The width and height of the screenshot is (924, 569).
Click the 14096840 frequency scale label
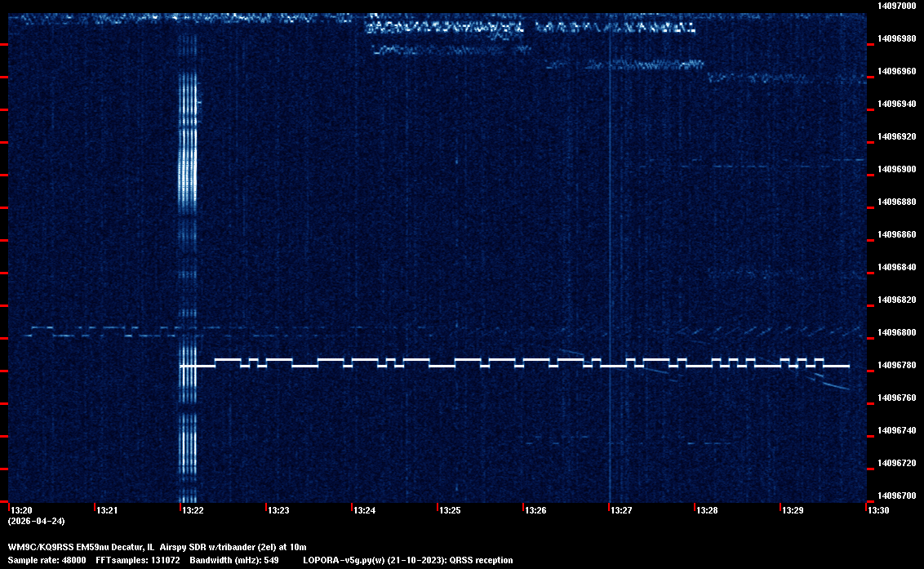point(896,267)
